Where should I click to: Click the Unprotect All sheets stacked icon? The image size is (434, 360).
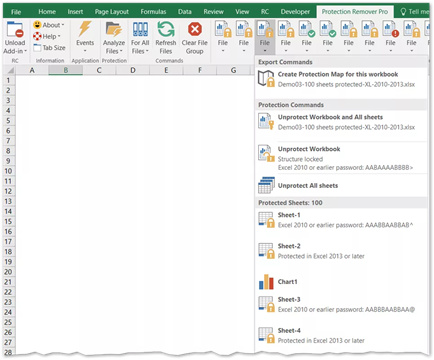[266, 185]
